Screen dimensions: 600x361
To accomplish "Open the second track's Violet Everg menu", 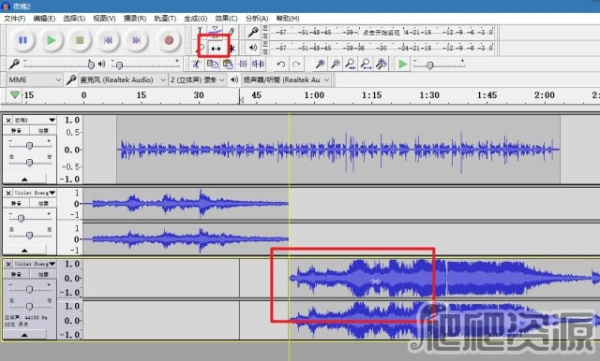I will [35, 193].
